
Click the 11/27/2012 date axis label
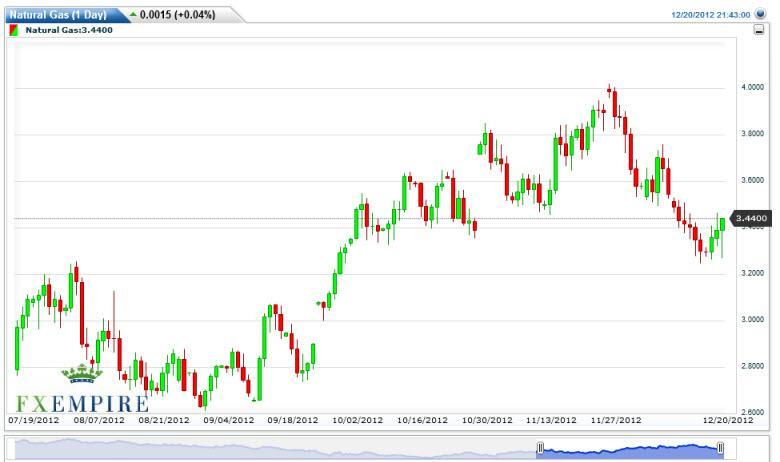(615, 421)
